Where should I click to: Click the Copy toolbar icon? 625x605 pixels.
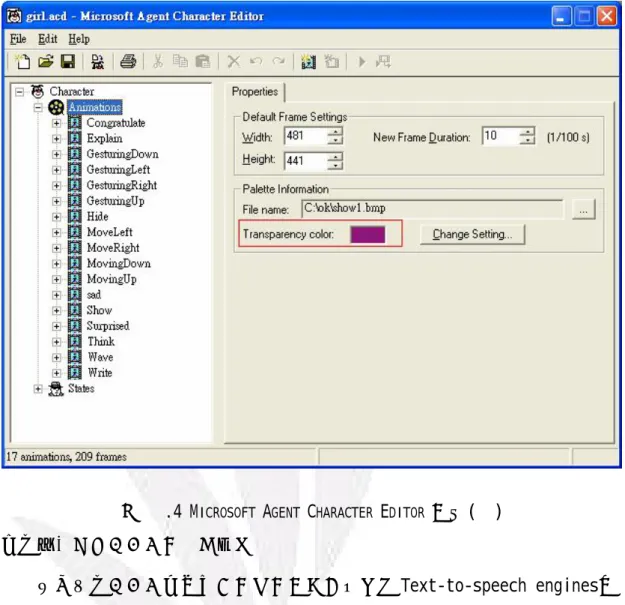tap(180, 62)
